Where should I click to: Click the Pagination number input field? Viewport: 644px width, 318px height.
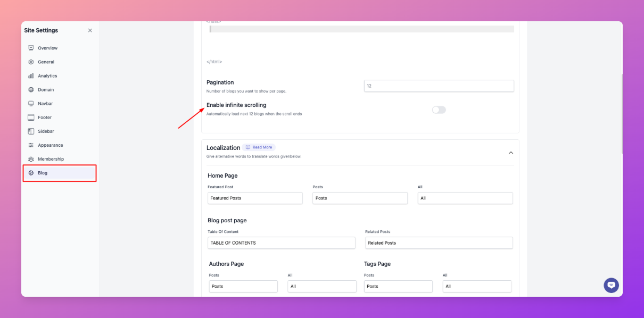point(439,86)
